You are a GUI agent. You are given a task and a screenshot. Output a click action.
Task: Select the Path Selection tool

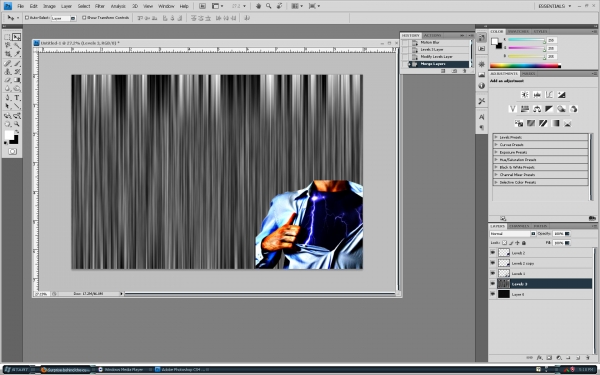[x=7, y=106]
